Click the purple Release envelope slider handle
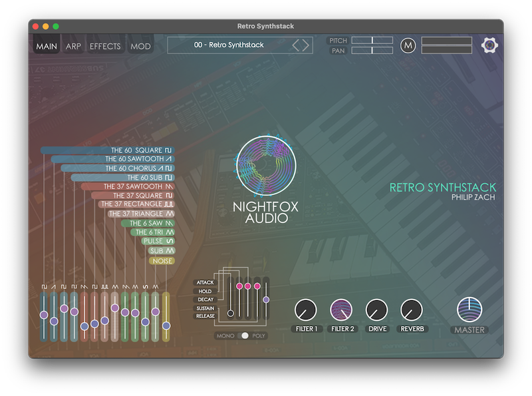532x396 pixels. coord(266,299)
